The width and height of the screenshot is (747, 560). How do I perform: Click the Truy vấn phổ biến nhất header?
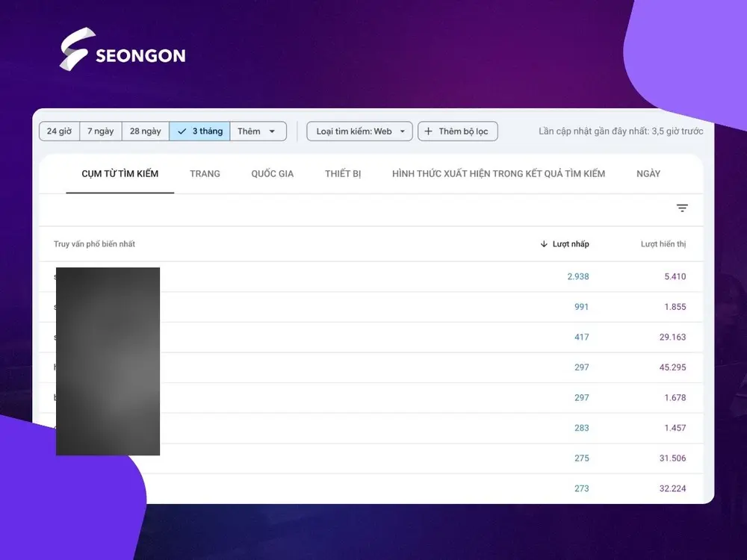point(94,244)
